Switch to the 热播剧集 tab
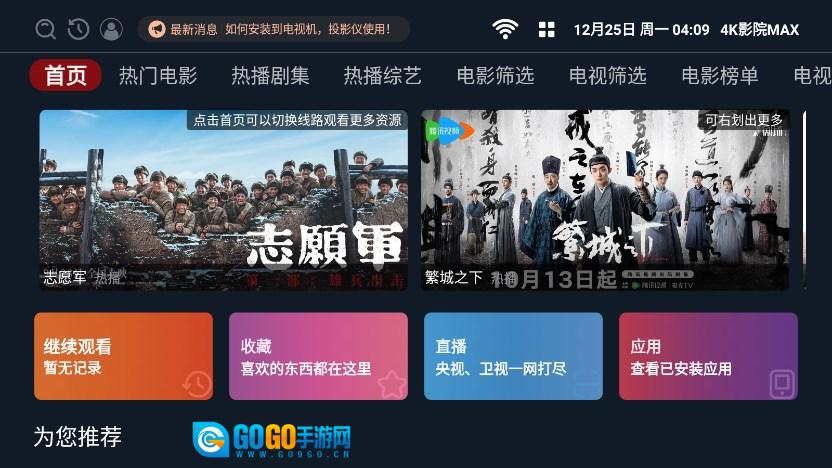Viewport: 832px width, 468px height. pyautogui.click(x=270, y=75)
